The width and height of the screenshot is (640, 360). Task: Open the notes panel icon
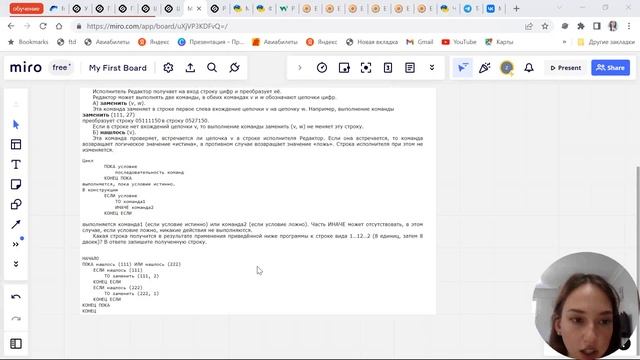(x=410, y=68)
